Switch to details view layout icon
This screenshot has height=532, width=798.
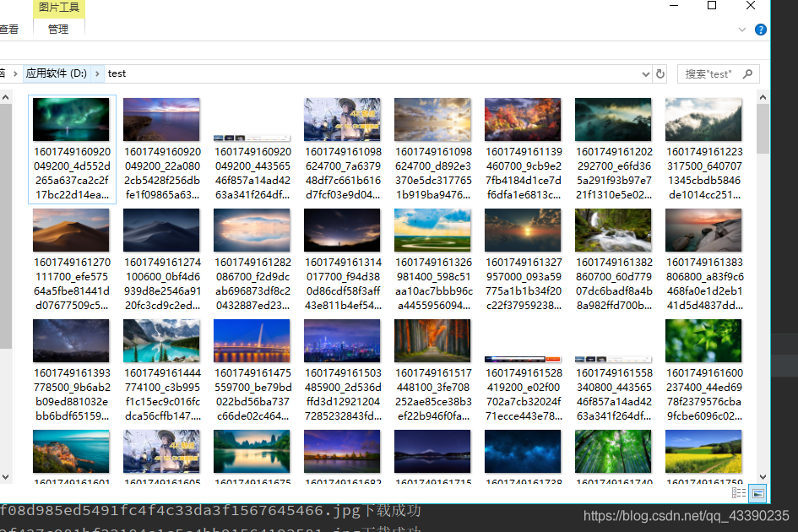click(x=738, y=493)
